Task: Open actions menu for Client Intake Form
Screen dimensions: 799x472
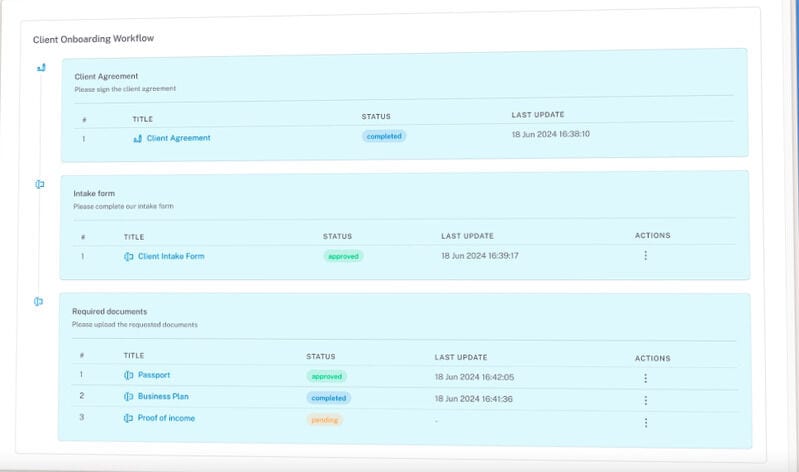Action: pos(645,256)
